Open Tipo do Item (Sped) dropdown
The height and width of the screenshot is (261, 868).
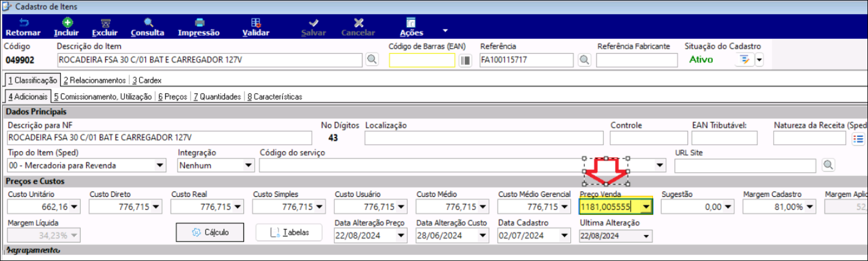pyautogui.click(x=160, y=165)
